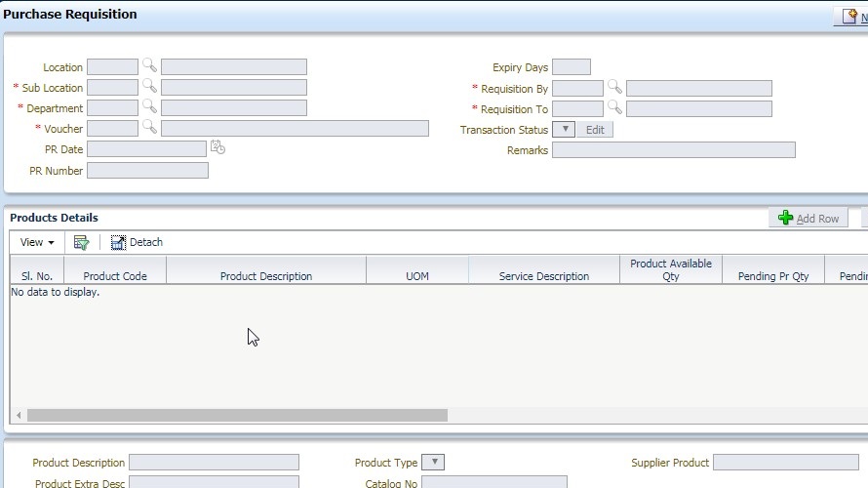
Task: Click the Product Available Qty column header
Action: 671,269
